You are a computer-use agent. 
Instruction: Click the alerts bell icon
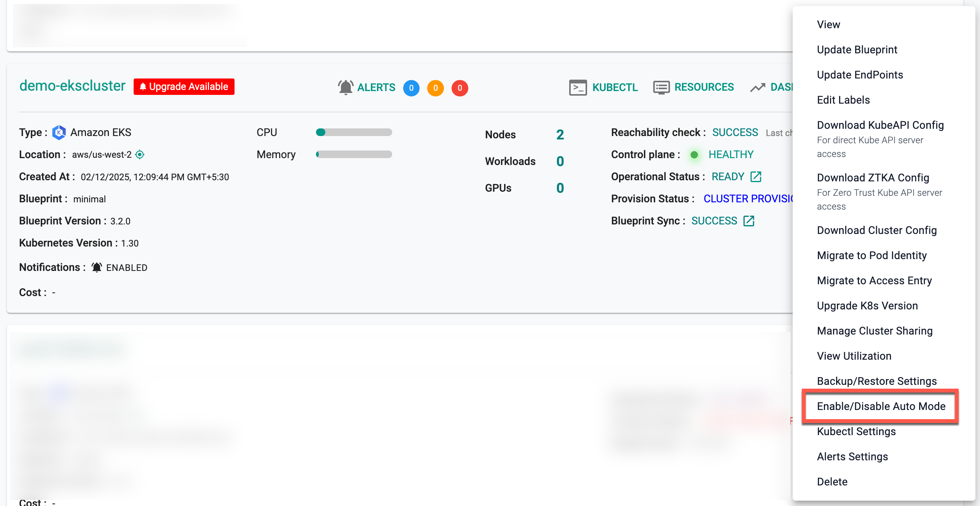(x=345, y=87)
